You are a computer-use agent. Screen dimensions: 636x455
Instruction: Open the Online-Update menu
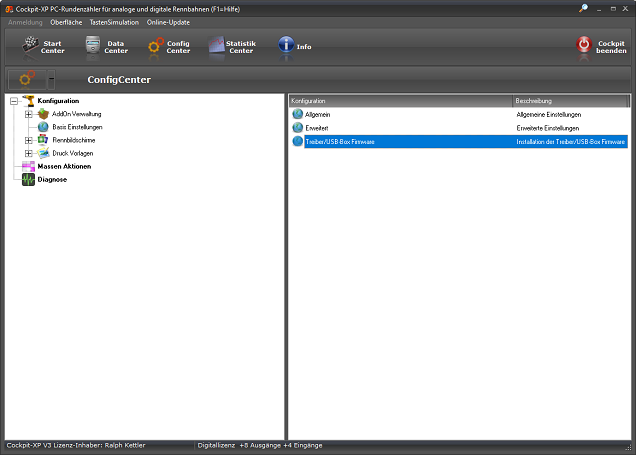[168, 22]
